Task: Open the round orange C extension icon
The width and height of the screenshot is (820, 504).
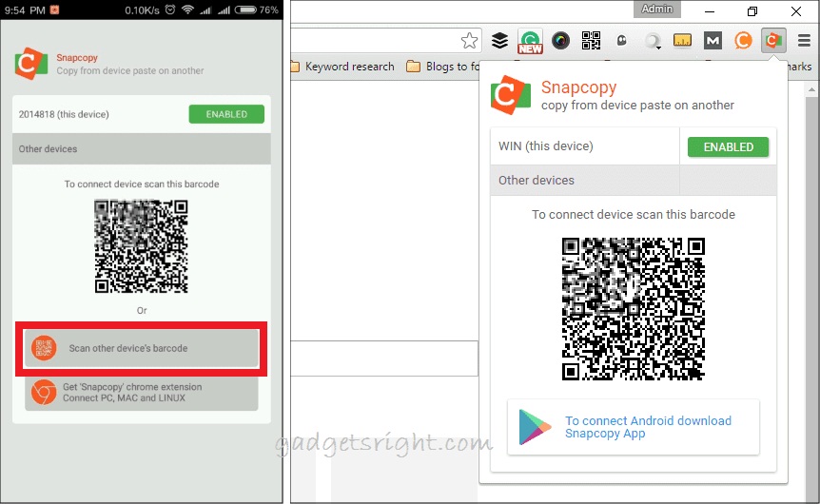Action: (x=743, y=40)
